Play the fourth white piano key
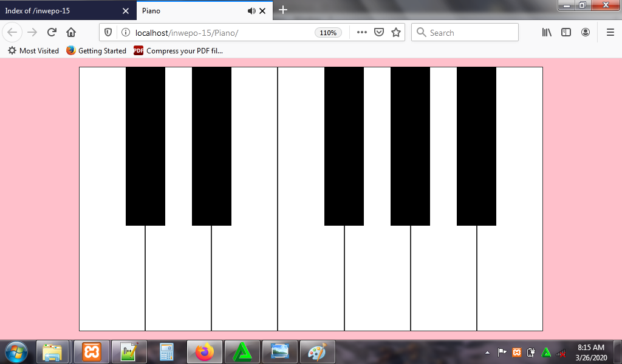The height and width of the screenshot is (364, 622). coord(311,277)
